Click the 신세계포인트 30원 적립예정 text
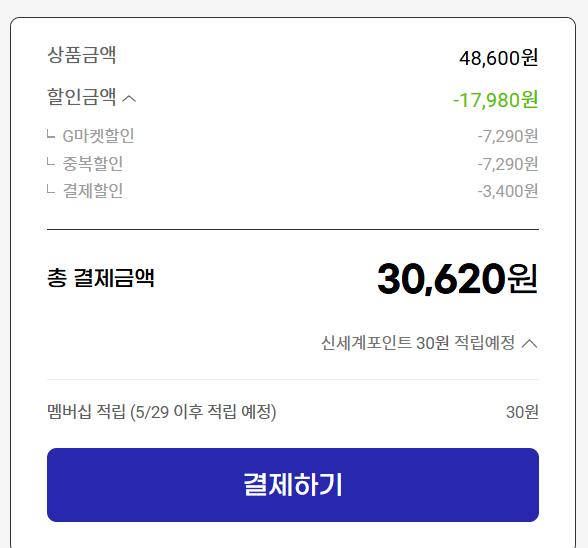The image size is (588, 548). tap(418, 342)
